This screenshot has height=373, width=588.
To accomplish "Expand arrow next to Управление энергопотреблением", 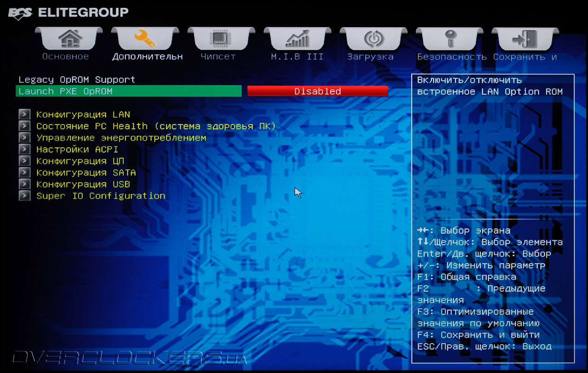I will (24, 138).
